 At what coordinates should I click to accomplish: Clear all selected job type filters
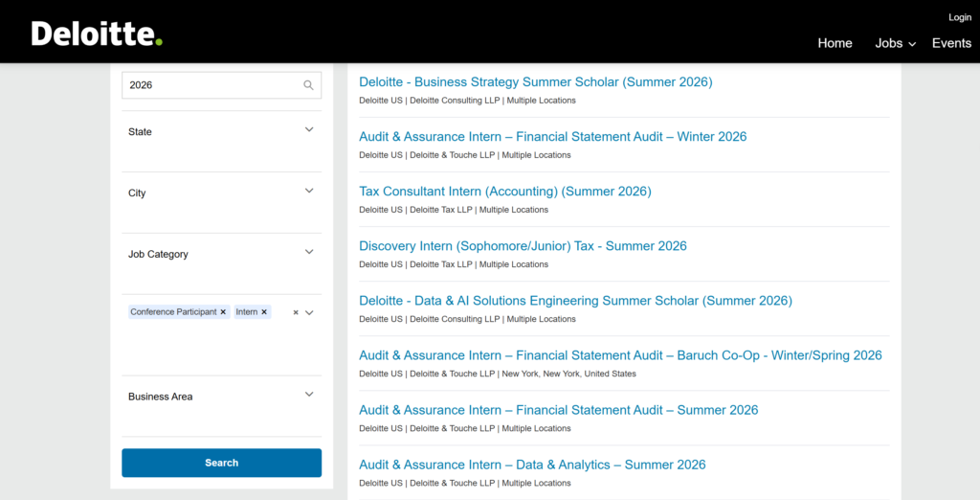point(296,313)
